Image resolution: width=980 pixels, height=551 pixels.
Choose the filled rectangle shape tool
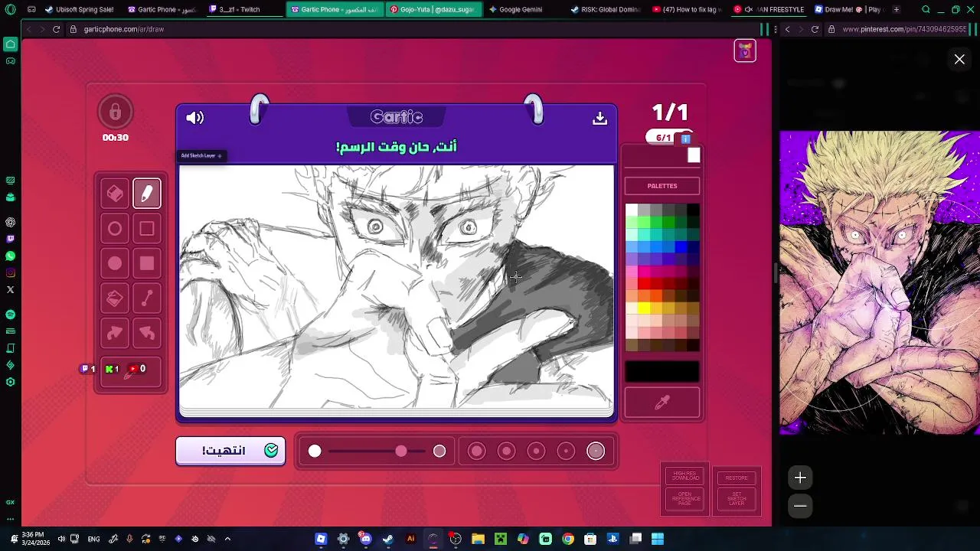147,264
